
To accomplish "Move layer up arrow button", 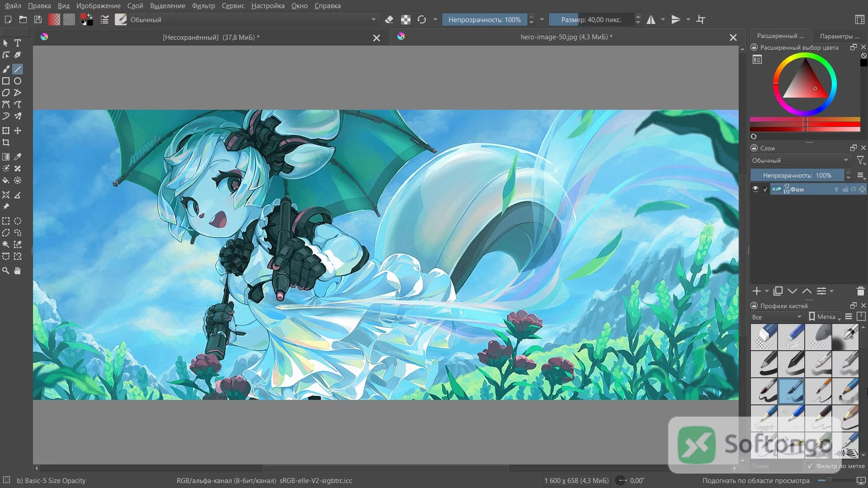I will coord(807,291).
